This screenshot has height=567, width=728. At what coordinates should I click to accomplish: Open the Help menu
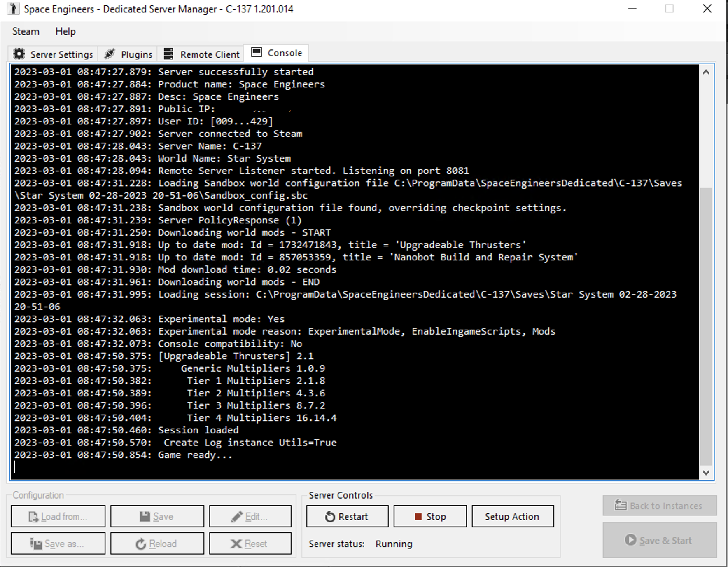(65, 31)
